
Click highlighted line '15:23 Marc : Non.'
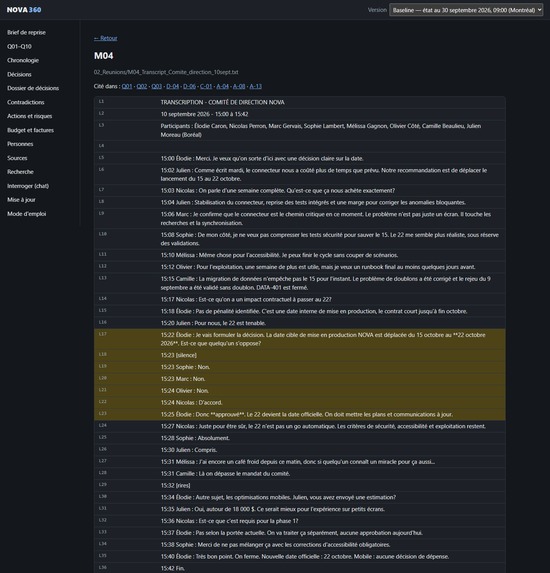pyautogui.click(x=300, y=379)
